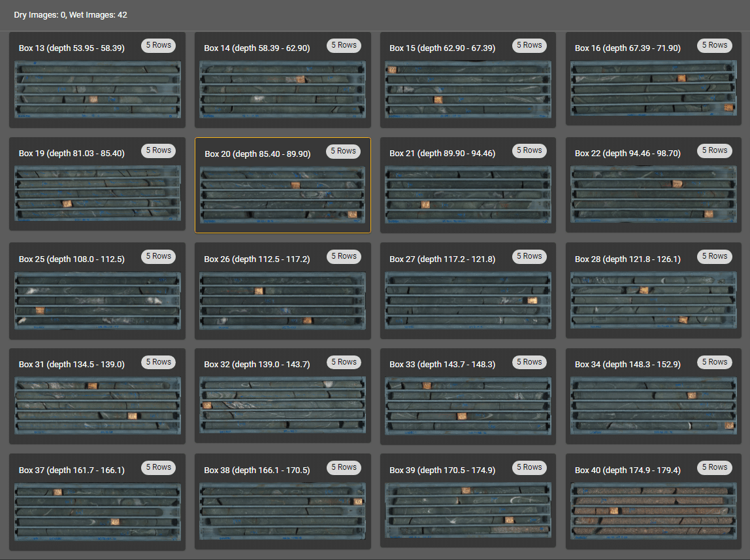The image size is (750, 560).
Task: Click the heading 'Box 39 (depth 170.5 - 174.9)'
Action: point(442,470)
